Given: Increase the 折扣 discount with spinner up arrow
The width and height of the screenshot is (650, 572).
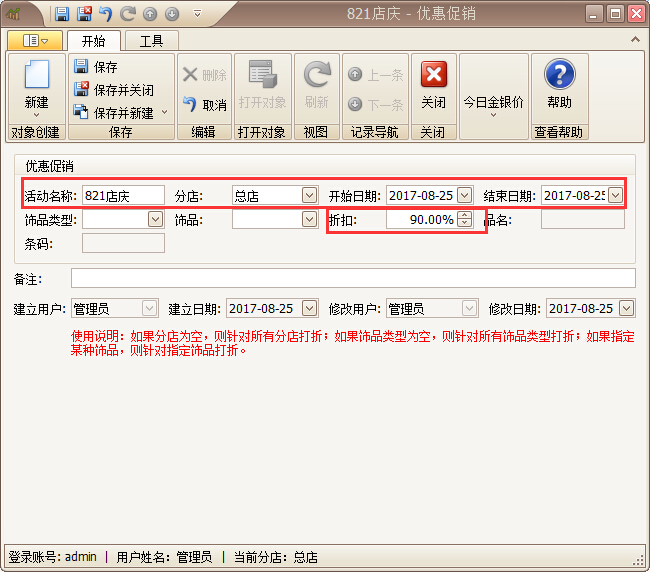Looking at the screenshot, I should (x=464, y=215).
